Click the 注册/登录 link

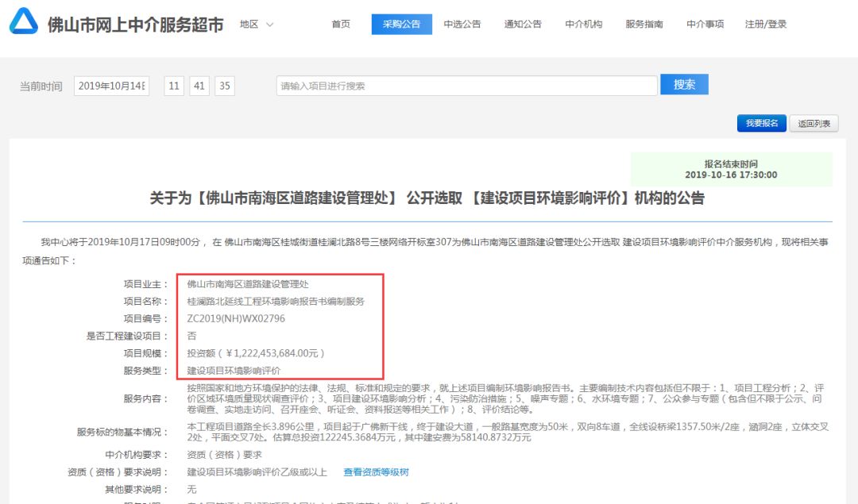pyautogui.click(x=766, y=24)
